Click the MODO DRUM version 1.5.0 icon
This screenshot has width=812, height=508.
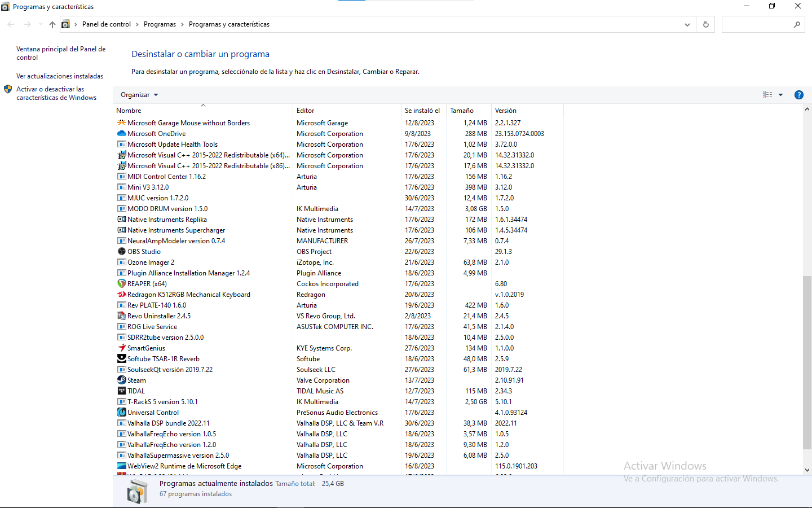pos(121,209)
